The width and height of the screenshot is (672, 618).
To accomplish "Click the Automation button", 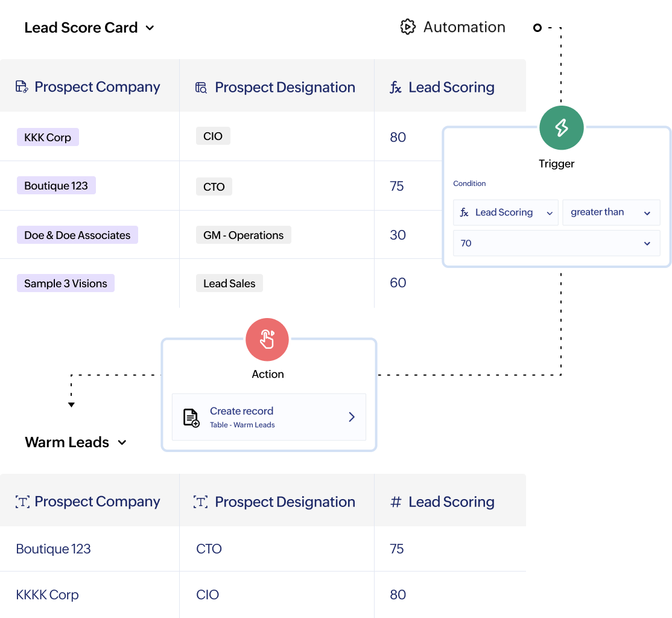I will 453,27.
